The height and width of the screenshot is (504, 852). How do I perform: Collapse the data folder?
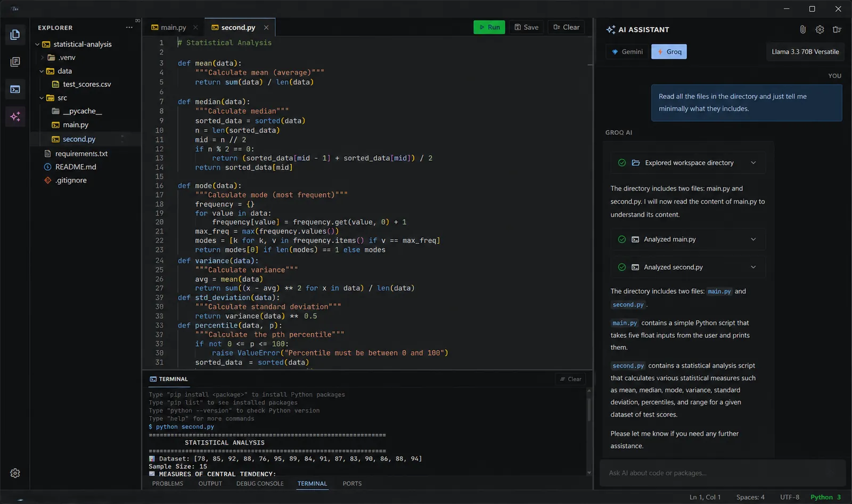pos(42,71)
